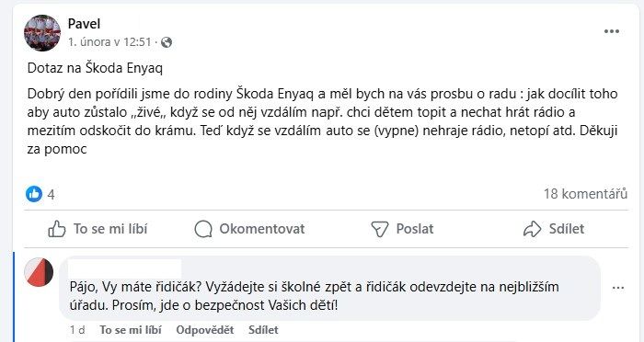
Task: Open the comment's three-dot options menu
Action: click(x=618, y=288)
